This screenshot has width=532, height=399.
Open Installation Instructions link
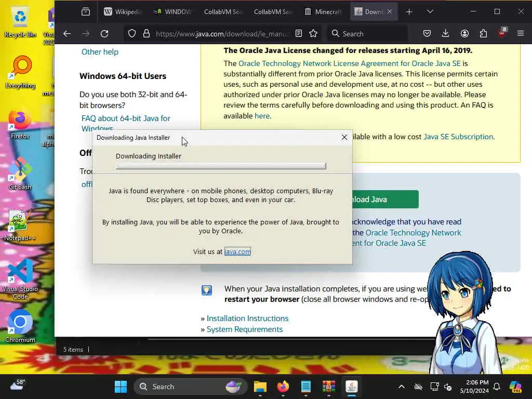247,318
